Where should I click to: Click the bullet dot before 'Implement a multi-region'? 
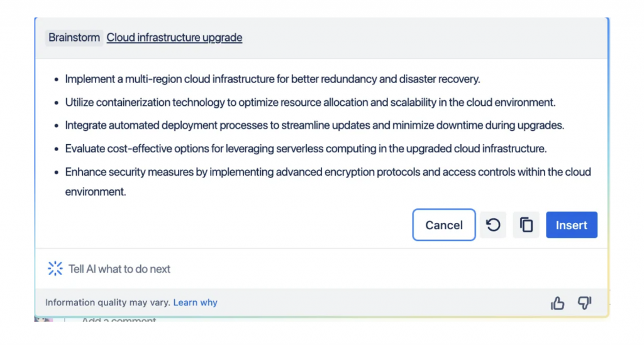56,80
